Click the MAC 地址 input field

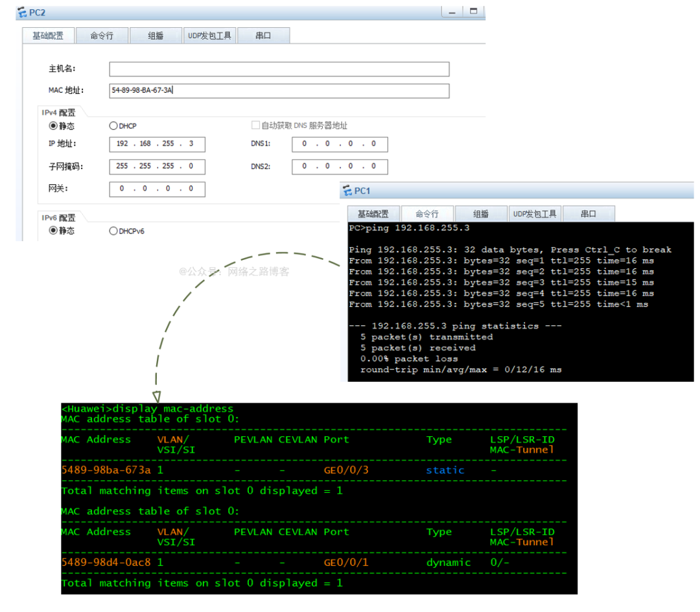click(x=279, y=91)
